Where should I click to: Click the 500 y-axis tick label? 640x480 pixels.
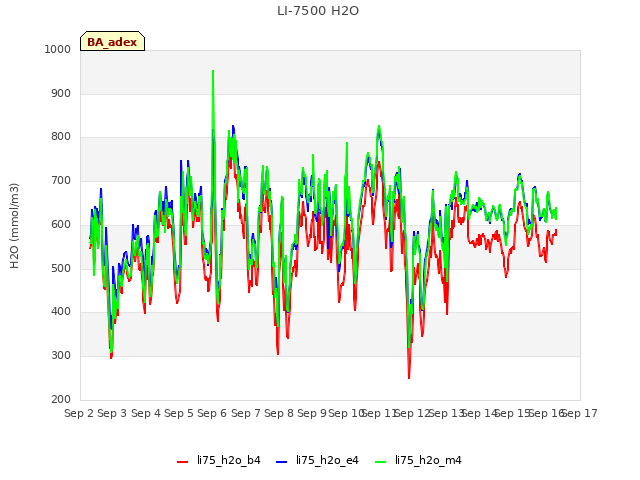coord(61,268)
